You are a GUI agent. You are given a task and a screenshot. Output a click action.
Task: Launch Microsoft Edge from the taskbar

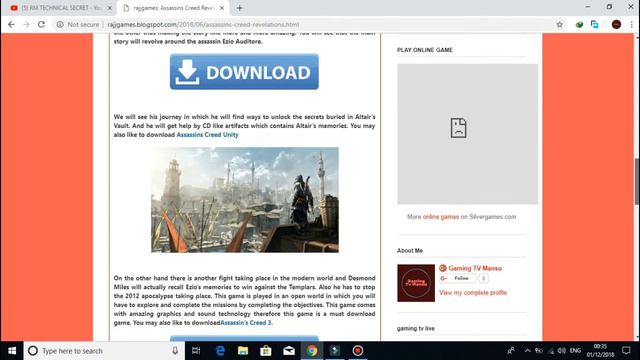(220, 351)
